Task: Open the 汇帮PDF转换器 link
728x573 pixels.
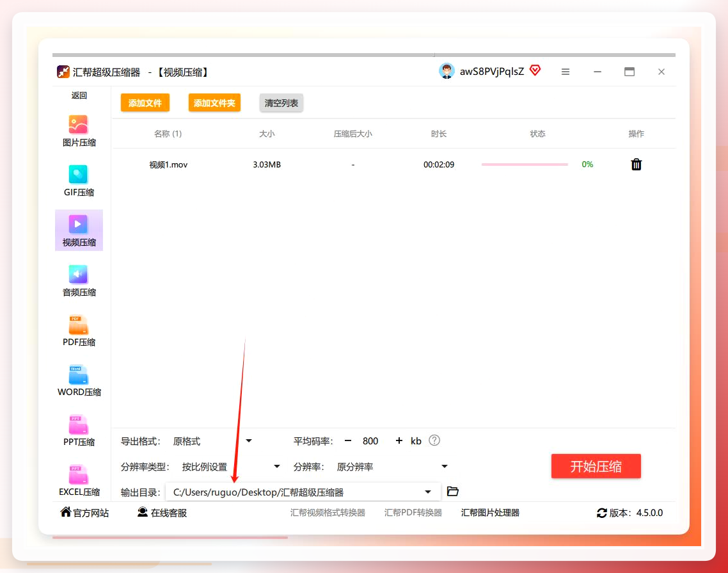Action: click(x=413, y=513)
